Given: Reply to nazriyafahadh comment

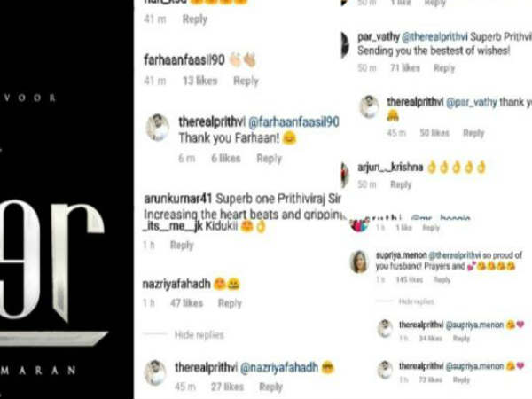Looking at the screenshot, I should tap(230, 303).
